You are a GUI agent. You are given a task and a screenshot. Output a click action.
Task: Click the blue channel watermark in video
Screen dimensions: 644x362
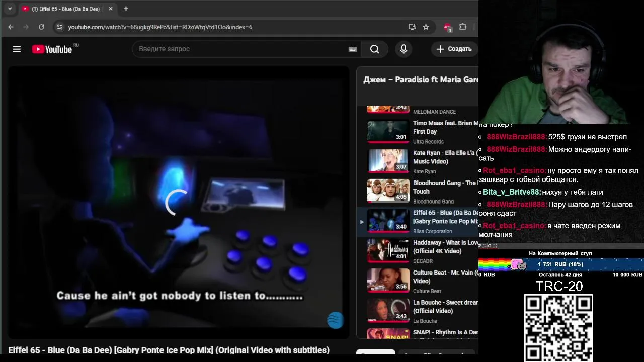[x=335, y=320]
